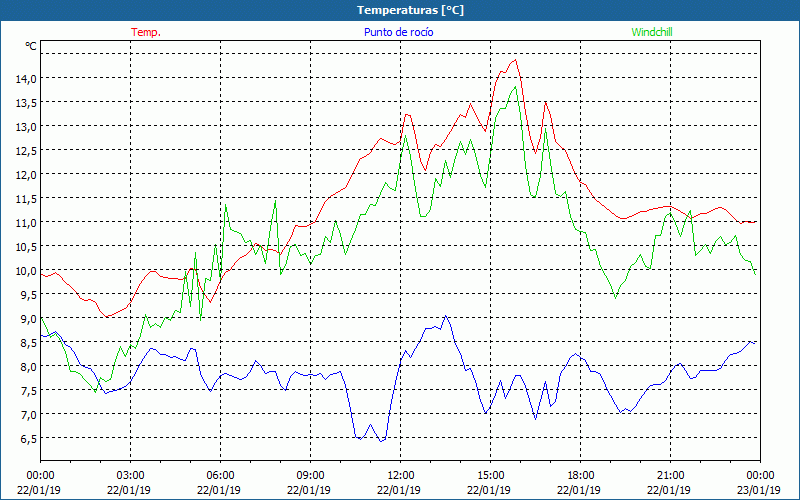Click the green windchill spike just after 06:00

(x=226, y=205)
